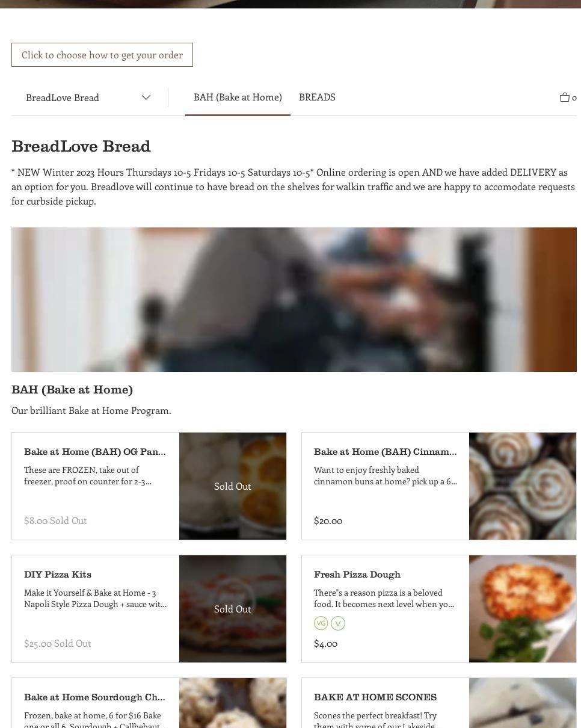The width and height of the screenshot is (581, 728).
Task: Click the sold out OG Pan buns image
Action: 233,486
